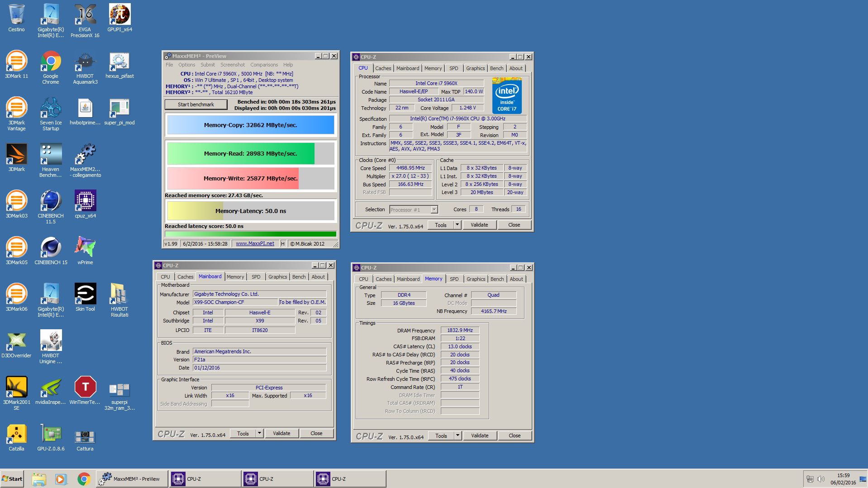Click the Core Speed value field
The height and width of the screenshot is (488, 868).
coord(410,168)
